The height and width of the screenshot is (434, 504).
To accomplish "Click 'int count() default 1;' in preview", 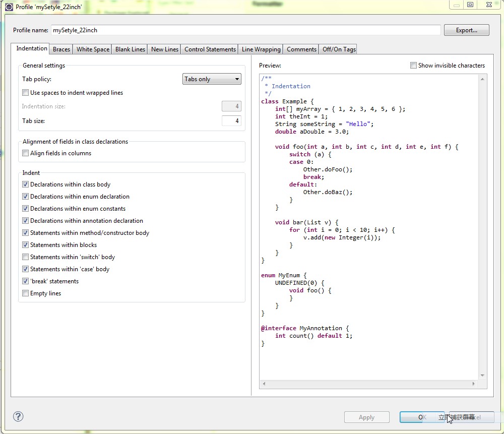I will (313, 336).
